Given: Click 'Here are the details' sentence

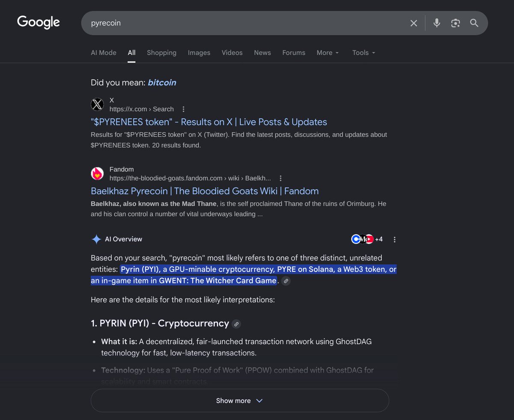Looking at the screenshot, I should [183, 300].
